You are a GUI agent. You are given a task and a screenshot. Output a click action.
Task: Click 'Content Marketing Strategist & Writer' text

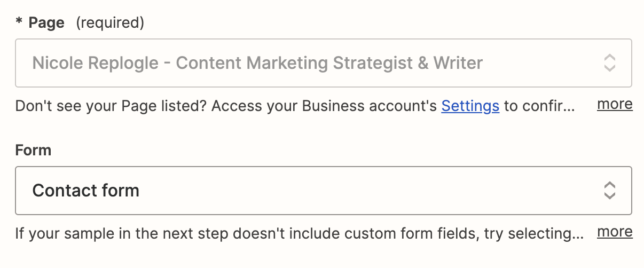(x=329, y=63)
